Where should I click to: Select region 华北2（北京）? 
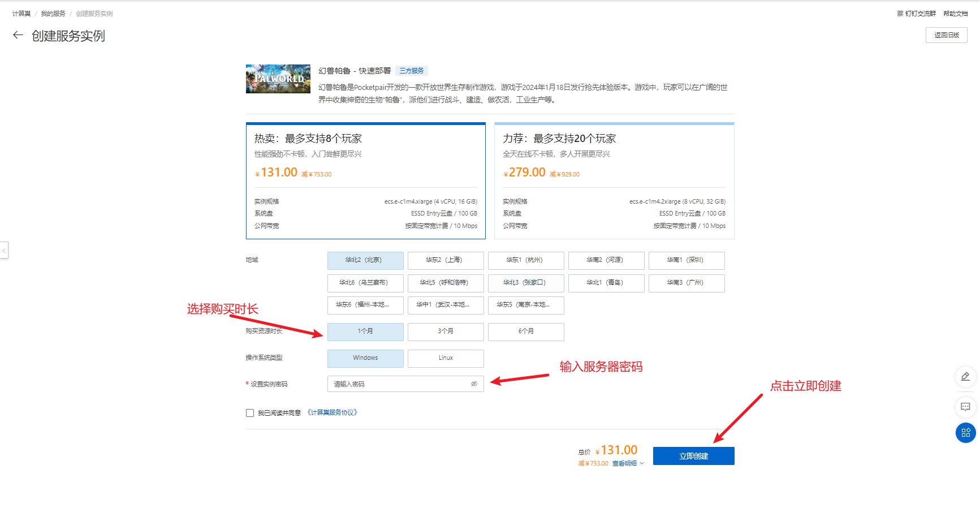click(x=365, y=261)
